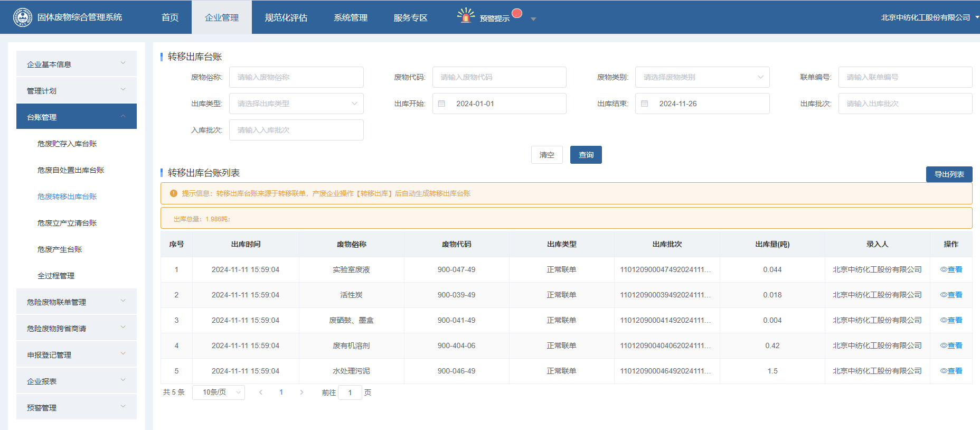This screenshot has height=430, width=980.
Task: Open 服务专区 menu
Action: [x=411, y=17]
